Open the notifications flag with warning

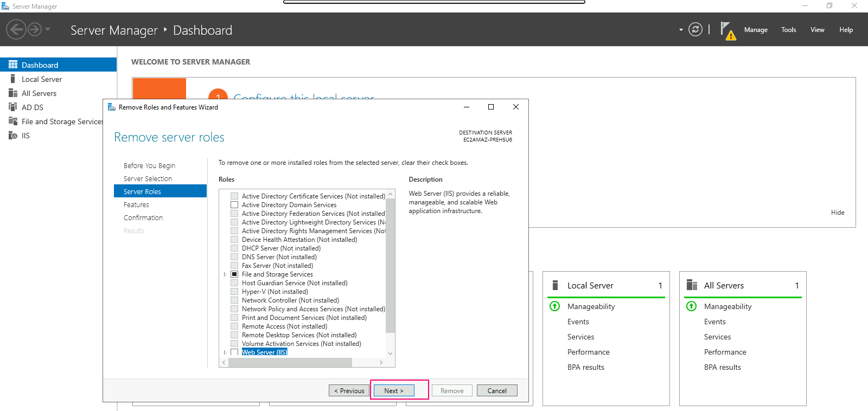727,31
